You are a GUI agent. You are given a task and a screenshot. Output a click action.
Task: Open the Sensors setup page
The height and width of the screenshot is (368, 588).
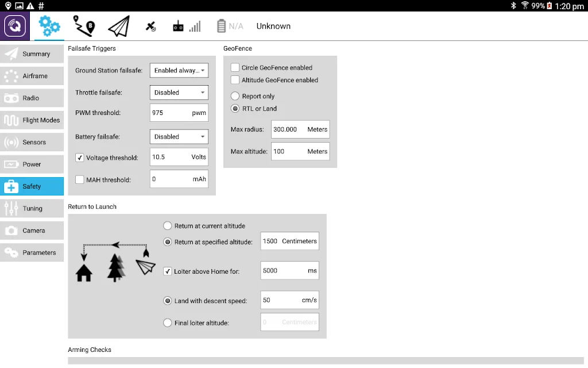32,143
